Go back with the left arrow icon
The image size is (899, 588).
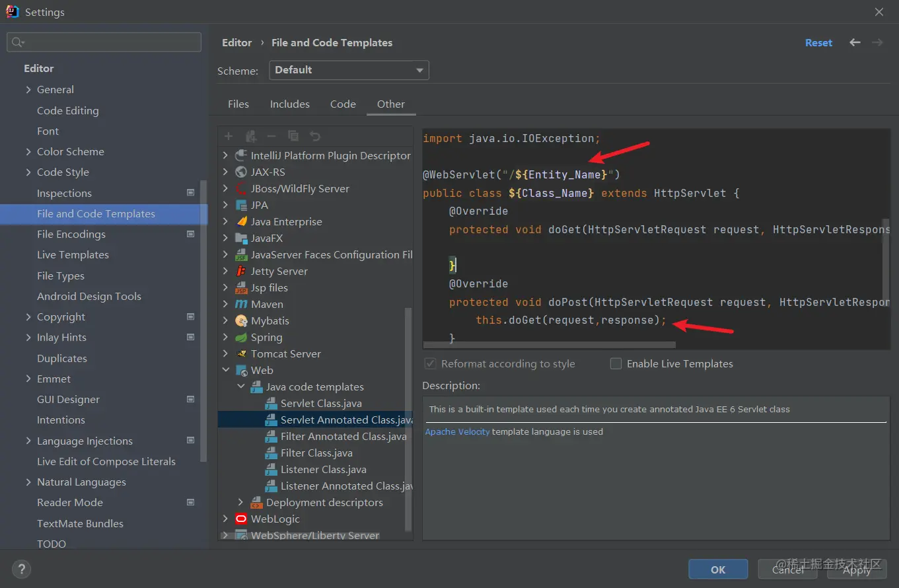pos(855,43)
